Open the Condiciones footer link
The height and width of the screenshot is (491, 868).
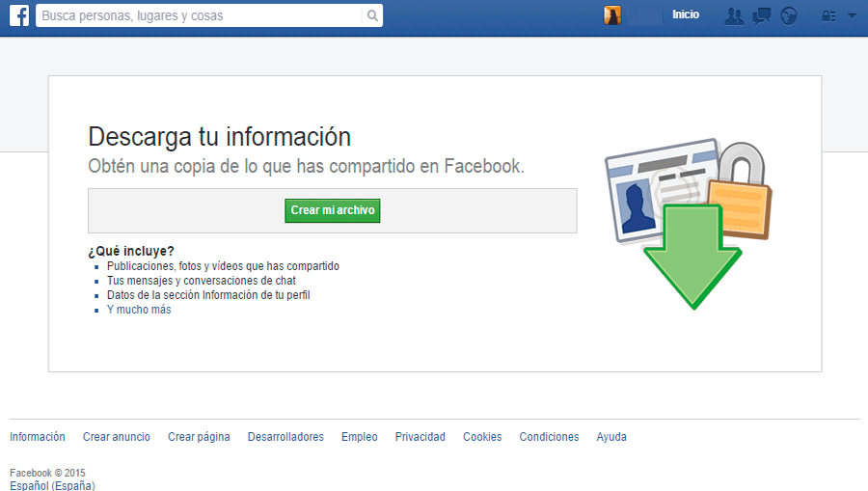549,437
